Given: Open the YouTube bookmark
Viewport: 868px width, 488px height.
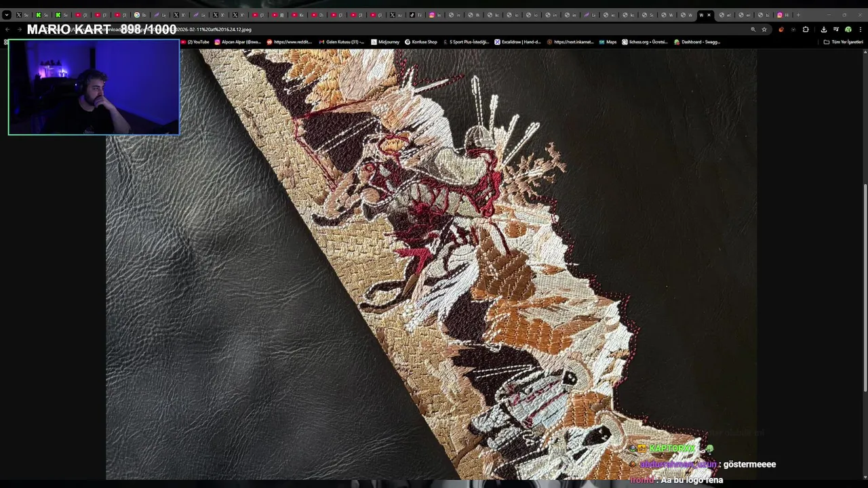Looking at the screenshot, I should point(195,42).
